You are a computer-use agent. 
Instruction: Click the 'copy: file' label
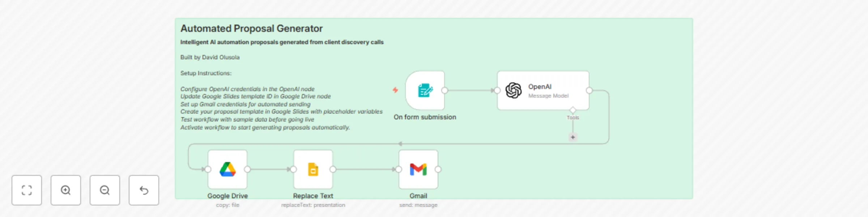click(x=227, y=205)
